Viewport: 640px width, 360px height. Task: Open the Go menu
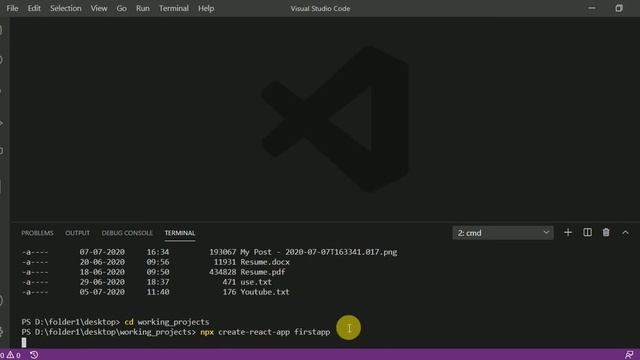coord(122,8)
